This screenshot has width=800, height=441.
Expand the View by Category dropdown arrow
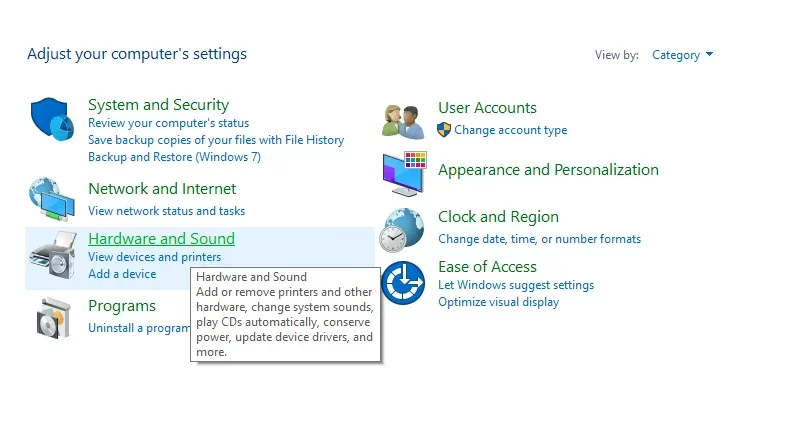tap(709, 54)
